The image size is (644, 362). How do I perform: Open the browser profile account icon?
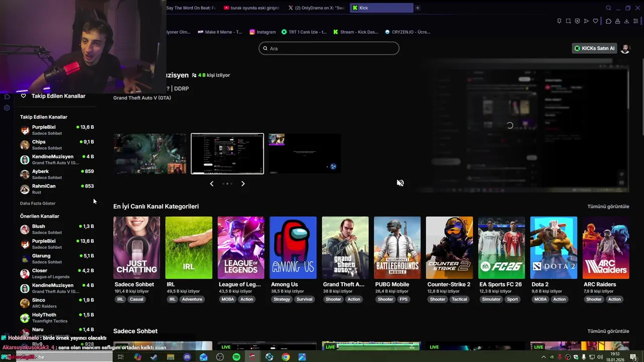pos(617,21)
